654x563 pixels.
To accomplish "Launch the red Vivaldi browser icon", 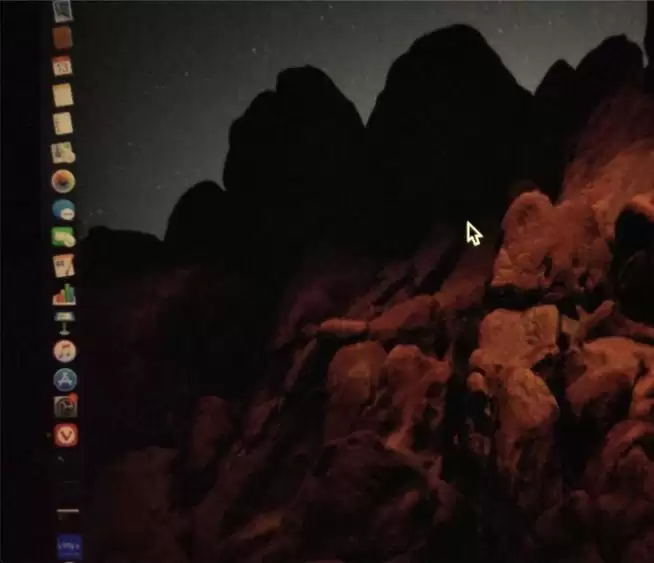I will tap(66, 436).
